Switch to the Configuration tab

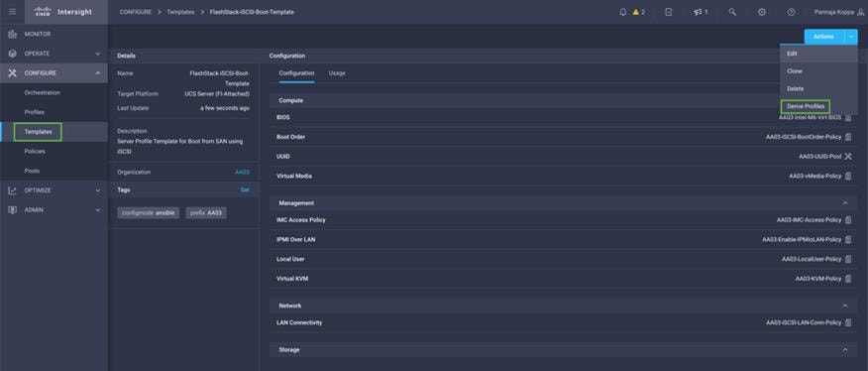(x=296, y=73)
